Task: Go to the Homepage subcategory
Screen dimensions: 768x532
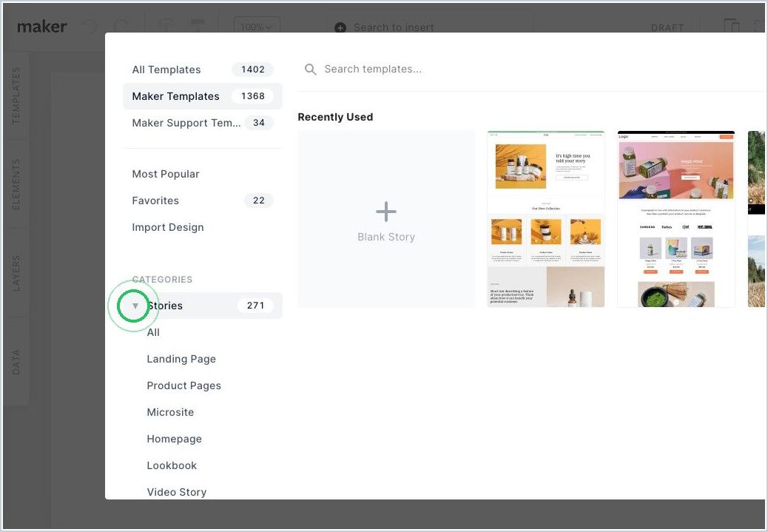Action: pyautogui.click(x=174, y=439)
